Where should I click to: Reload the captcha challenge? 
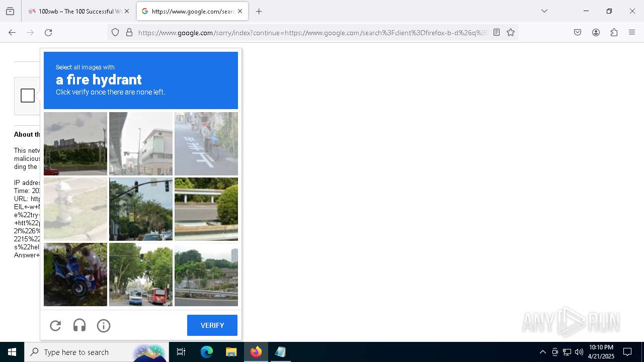coord(55,326)
